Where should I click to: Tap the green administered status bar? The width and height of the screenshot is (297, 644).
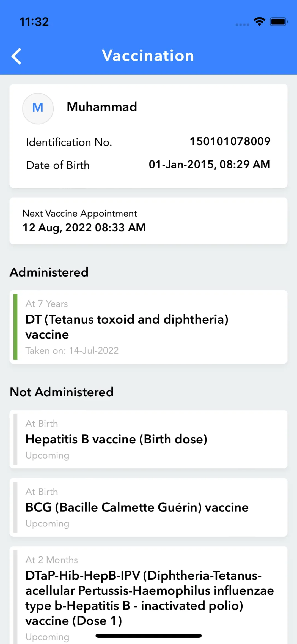(15, 327)
